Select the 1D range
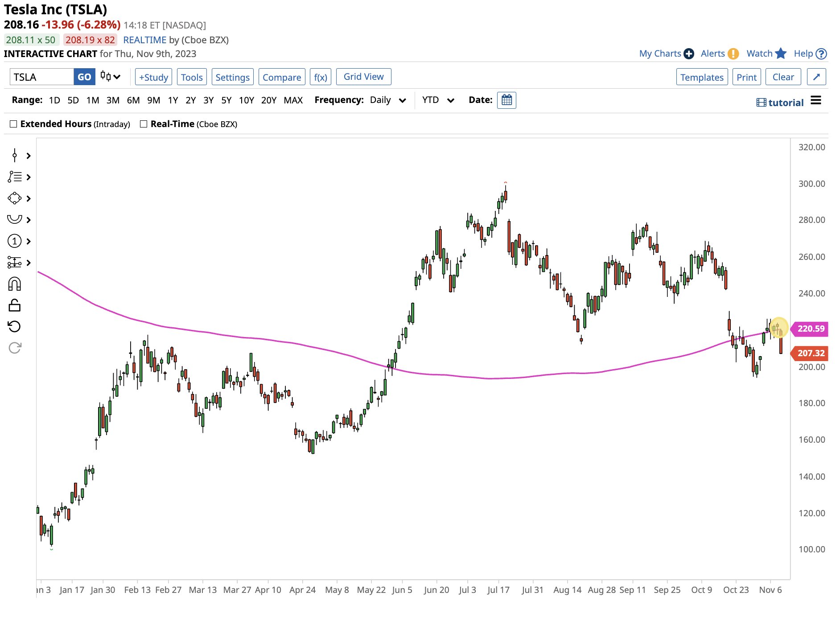Image resolution: width=840 pixels, height=617 pixels. pos(54,100)
